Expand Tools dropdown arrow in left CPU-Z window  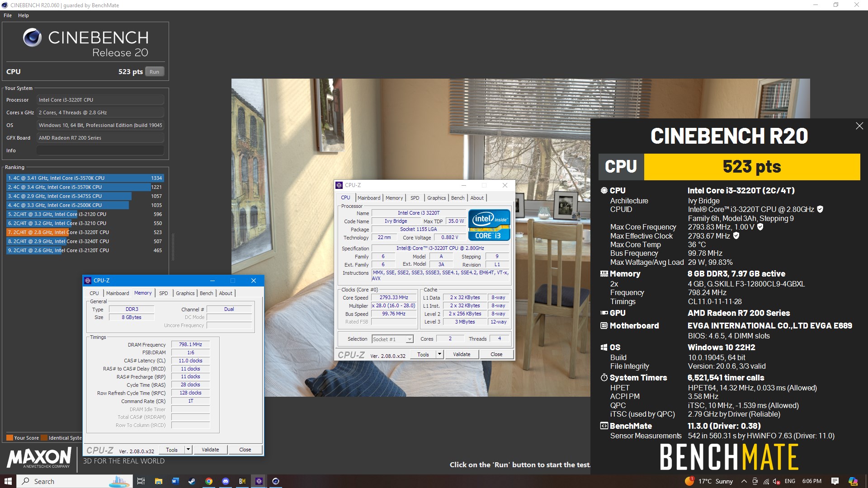tap(188, 450)
